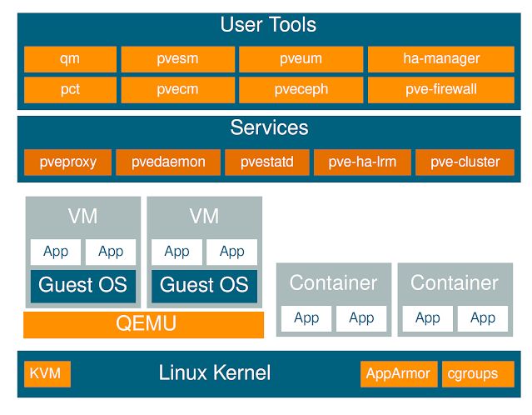Click the pveceph tool box
This screenshot has height=415, width=532.
pyautogui.click(x=301, y=90)
